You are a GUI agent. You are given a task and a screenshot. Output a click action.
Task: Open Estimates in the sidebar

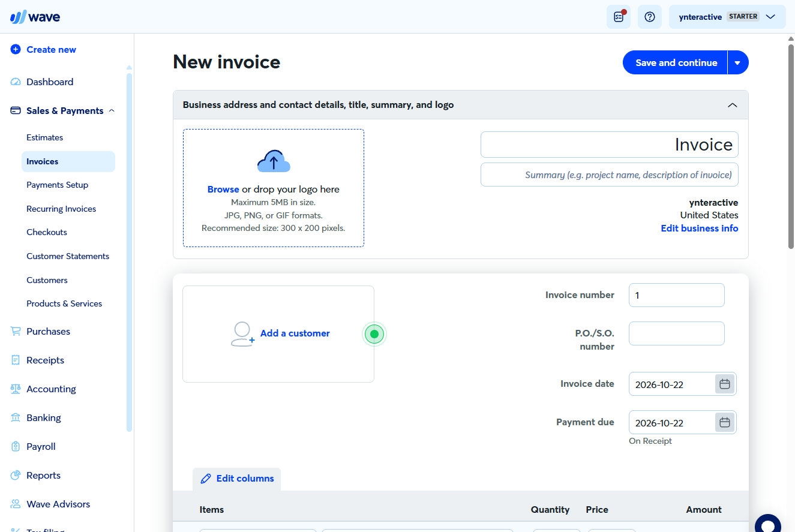click(x=44, y=138)
